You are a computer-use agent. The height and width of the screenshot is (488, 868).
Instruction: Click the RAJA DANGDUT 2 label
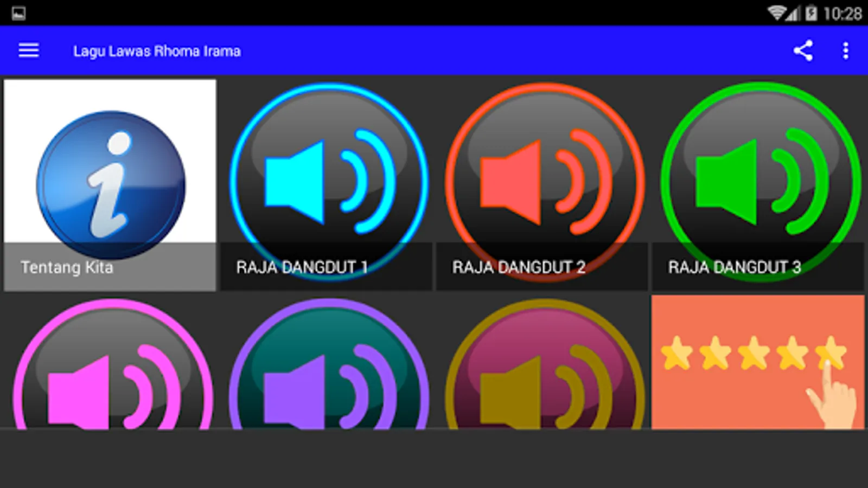(x=519, y=267)
